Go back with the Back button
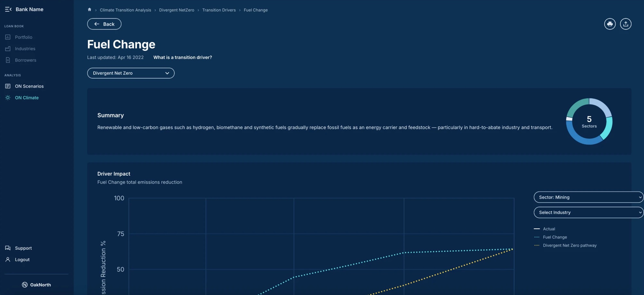This screenshot has width=644, height=295. click(x=104, y=24)
